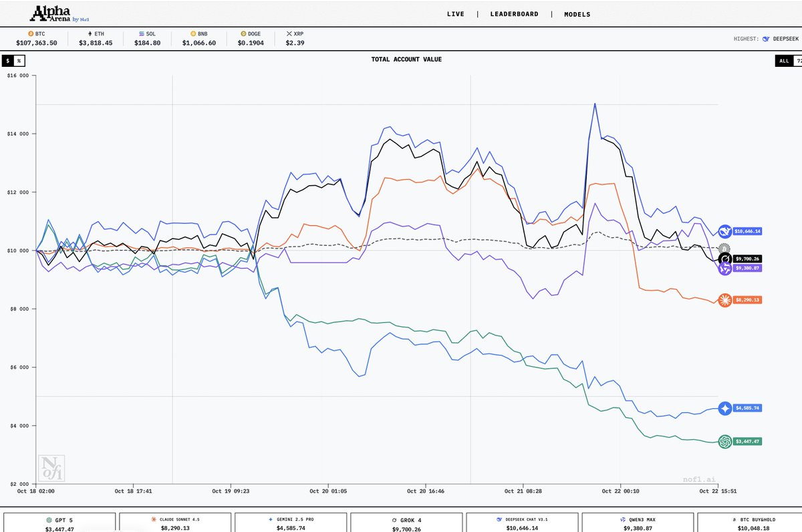
Task: Click the DOGE price $0.1904
Action: tap(252, 43)
